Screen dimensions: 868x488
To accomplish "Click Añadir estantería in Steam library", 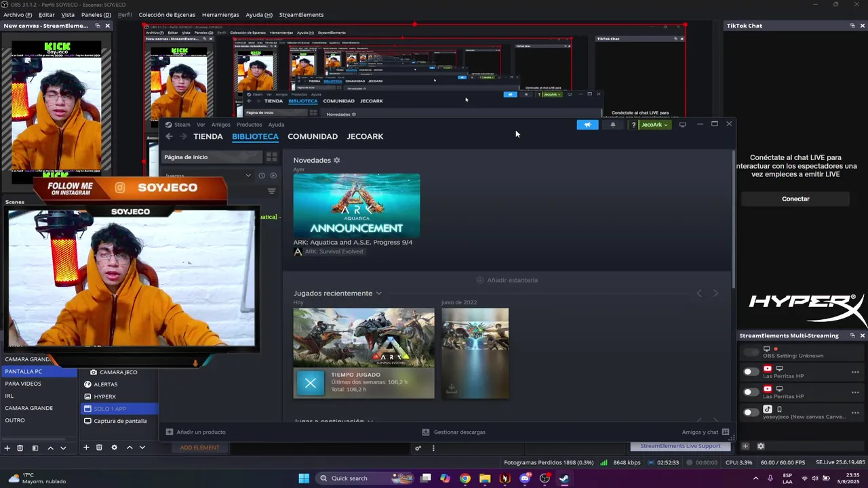I will coord(507,280).
